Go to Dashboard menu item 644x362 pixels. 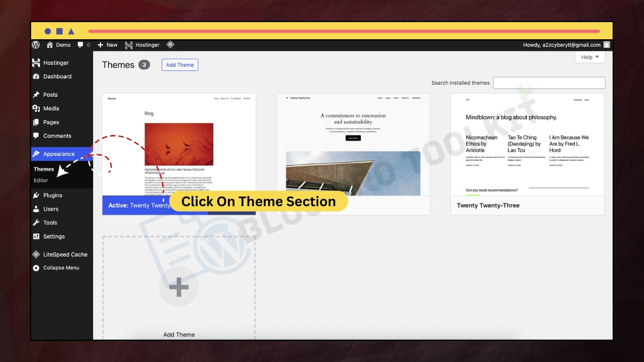coord(57,76)
